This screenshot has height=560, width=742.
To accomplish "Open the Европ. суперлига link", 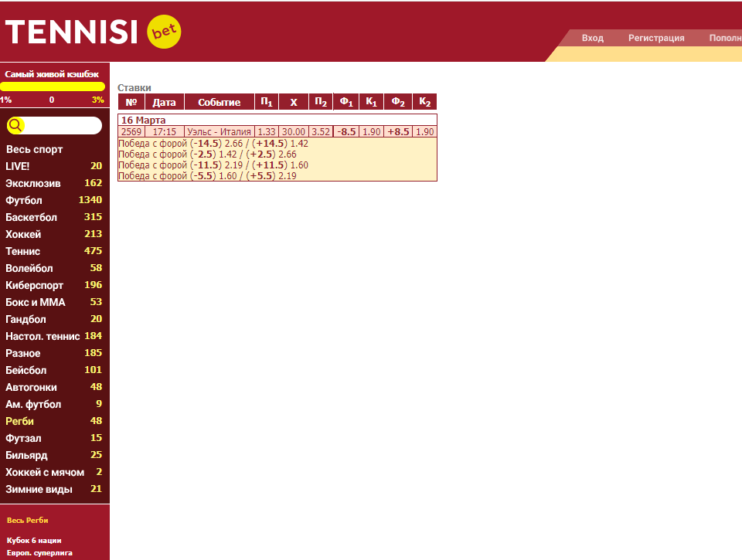I will point(39,553).
